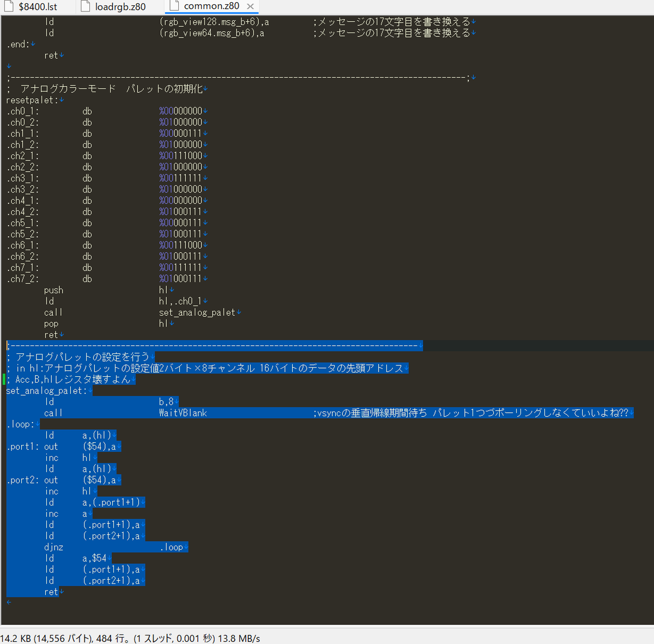This screenshot has height=644, width=654.
Task: Click the djnz instruction
Action: pyautogui.click(x=54, y=547)
